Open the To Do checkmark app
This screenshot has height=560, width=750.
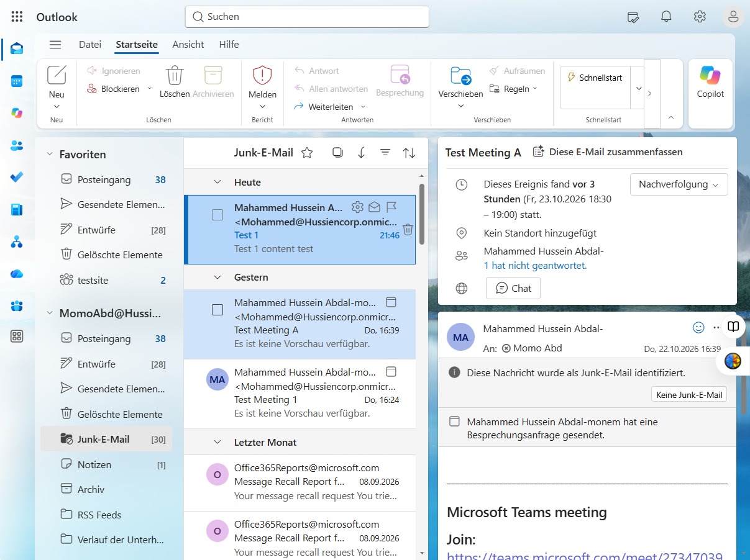tap(17, 177)
